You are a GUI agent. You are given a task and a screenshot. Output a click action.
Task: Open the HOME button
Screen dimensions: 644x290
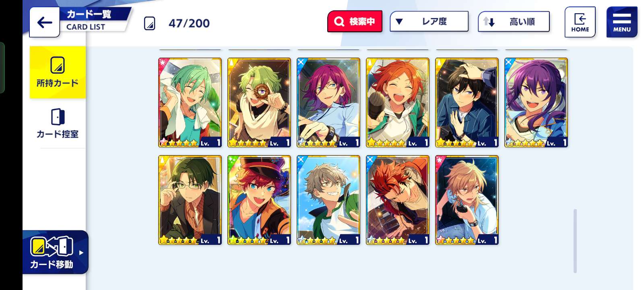point(580,22)
